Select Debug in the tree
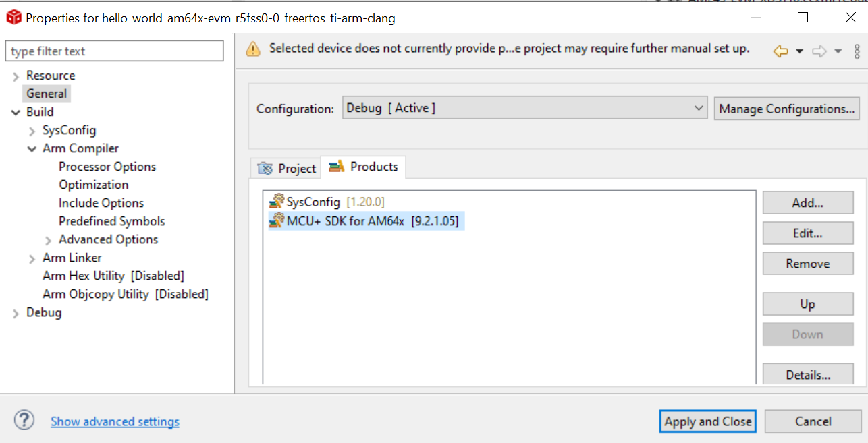 [x=44, y=312]
